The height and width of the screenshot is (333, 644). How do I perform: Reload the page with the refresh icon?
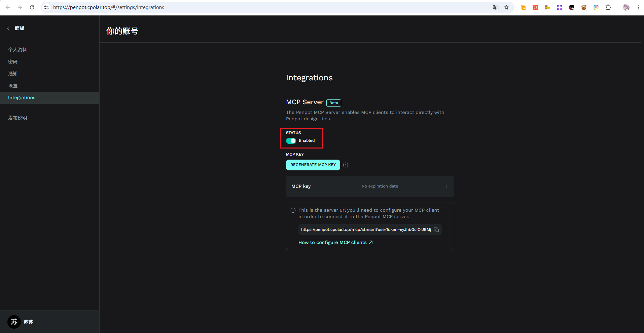point(32,7)
